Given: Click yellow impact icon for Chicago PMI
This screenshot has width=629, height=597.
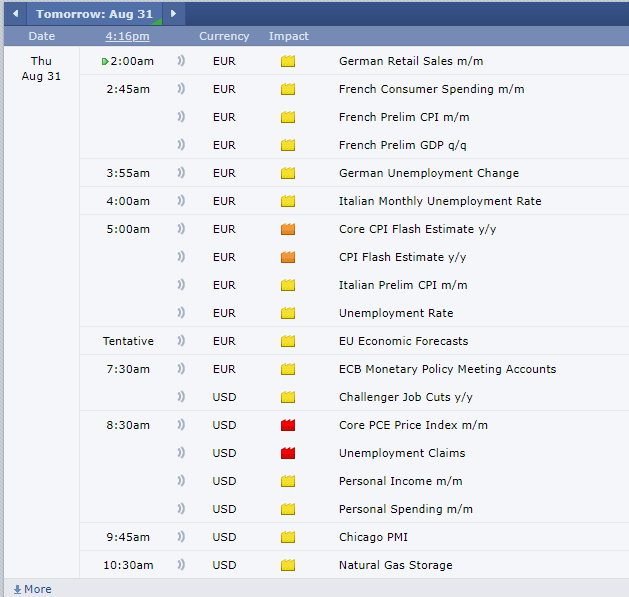Looking at the screenshot, I should pos(288,537).
